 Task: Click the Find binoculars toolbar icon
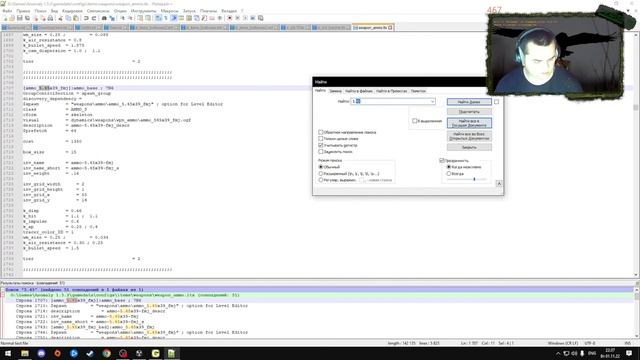coord(104,18)
